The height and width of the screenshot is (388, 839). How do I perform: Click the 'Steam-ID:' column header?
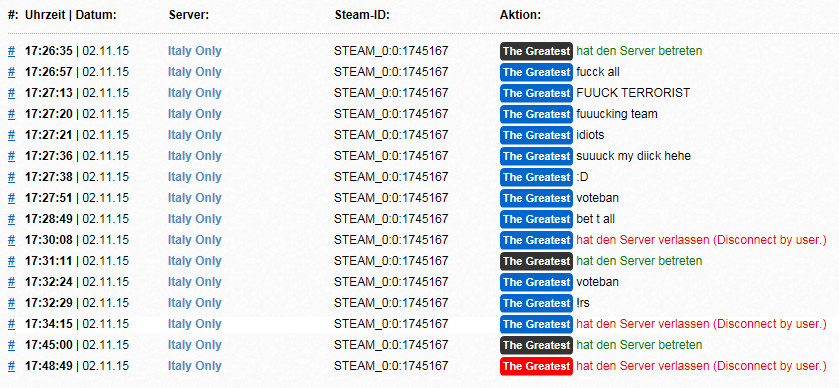pos(362,15)
